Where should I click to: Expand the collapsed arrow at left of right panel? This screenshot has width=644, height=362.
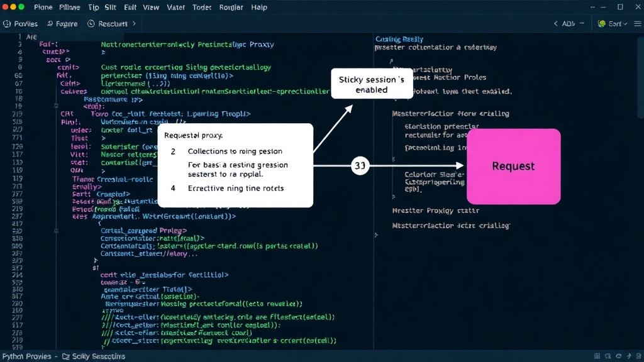click(376, 235)
